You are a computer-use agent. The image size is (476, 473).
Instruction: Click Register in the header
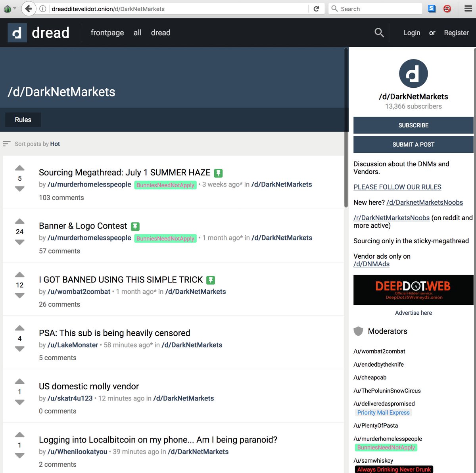pos(456,33)
